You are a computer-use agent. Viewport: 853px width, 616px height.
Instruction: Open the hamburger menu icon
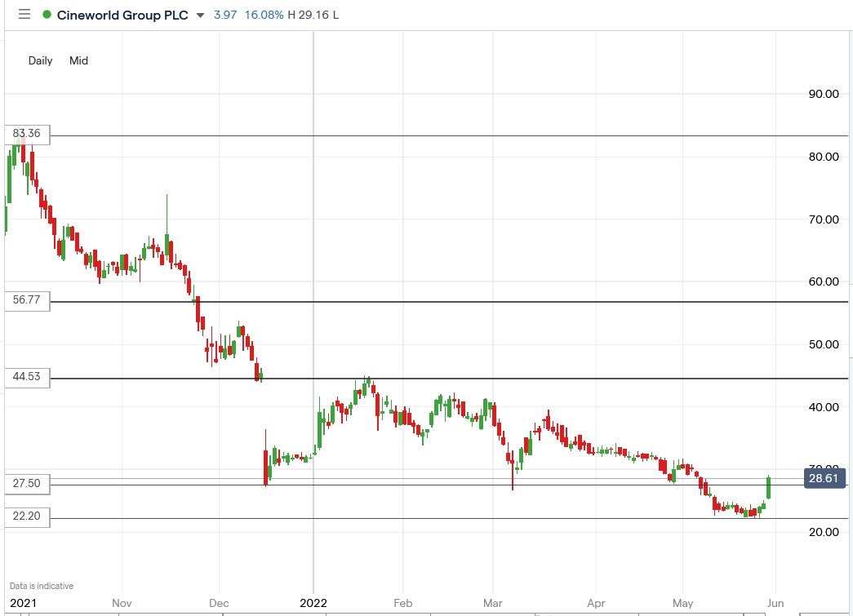pos(24,14)
